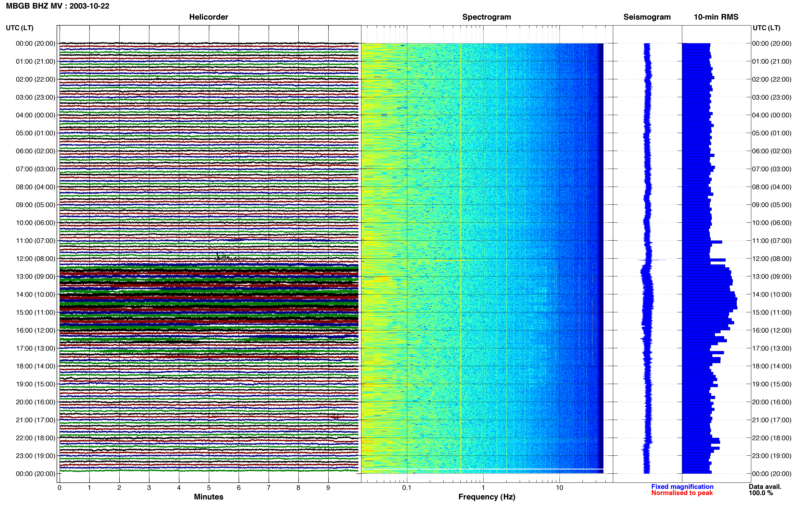Click the left '21:00 (17:00)' time label
The width and height of the screenshot is (812, 508).
(x=36, y=420)
